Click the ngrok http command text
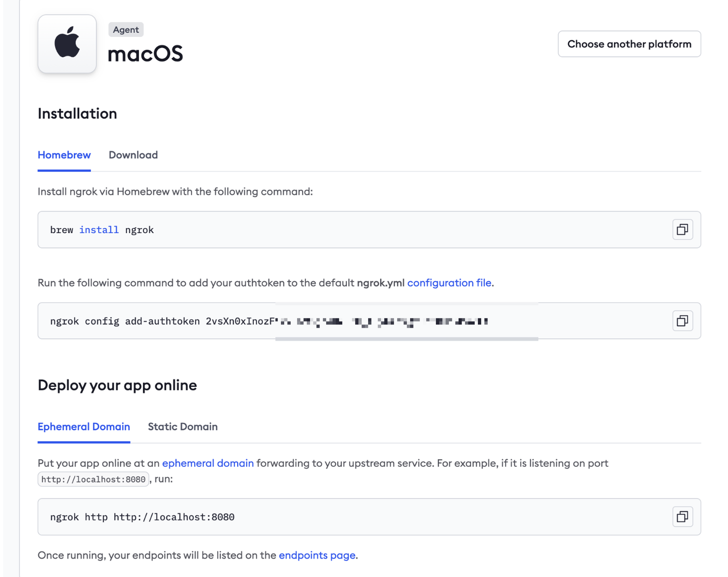This screenshot has width=728, height=577. click(142, 517)
